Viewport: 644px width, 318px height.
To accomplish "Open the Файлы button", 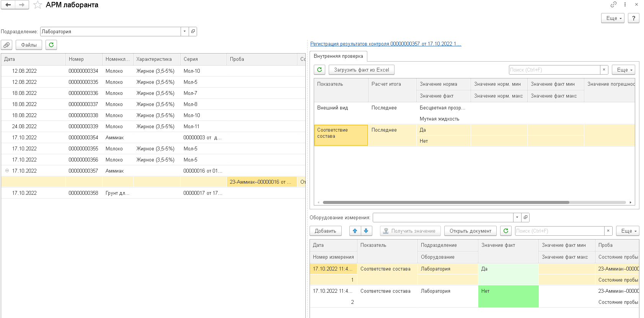I will coord(29,45).
